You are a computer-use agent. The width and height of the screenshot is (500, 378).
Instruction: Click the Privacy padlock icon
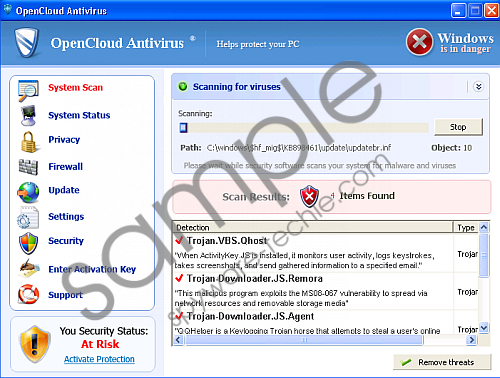point(29,142)
